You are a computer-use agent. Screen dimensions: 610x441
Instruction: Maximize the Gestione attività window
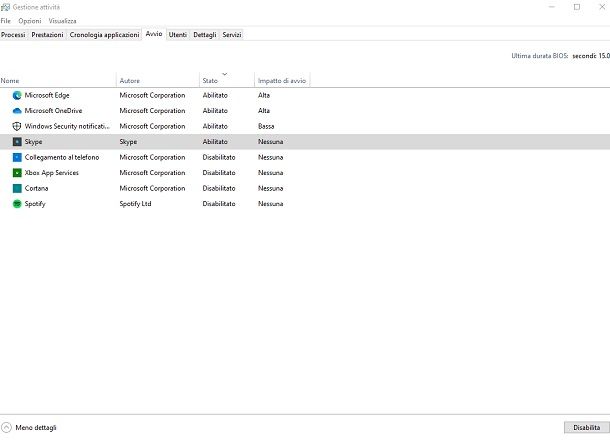[577, 7]
